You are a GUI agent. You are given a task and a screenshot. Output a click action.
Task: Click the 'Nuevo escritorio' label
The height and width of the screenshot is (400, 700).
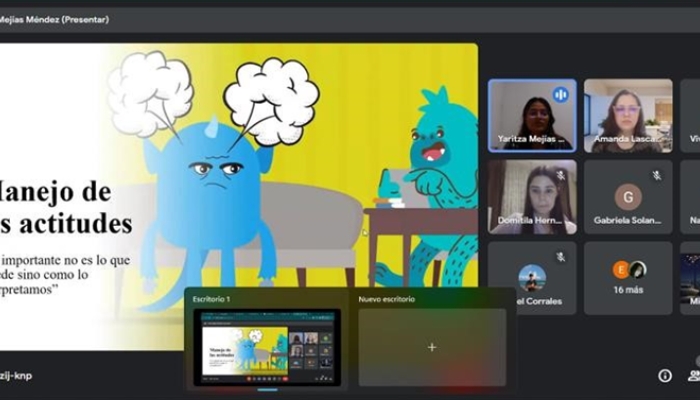click(387, 299)
